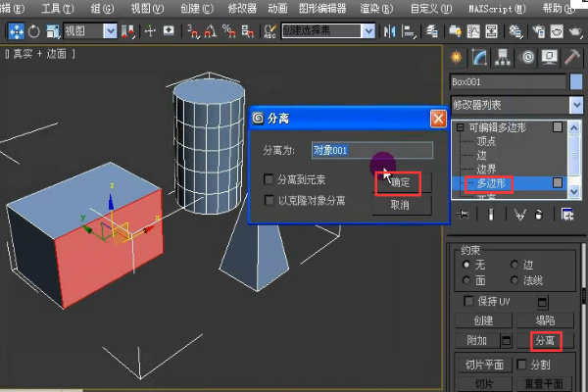
Task: Click modifier stack scroll up arrow
Action: pyautogui.click(x=574, y=128)
